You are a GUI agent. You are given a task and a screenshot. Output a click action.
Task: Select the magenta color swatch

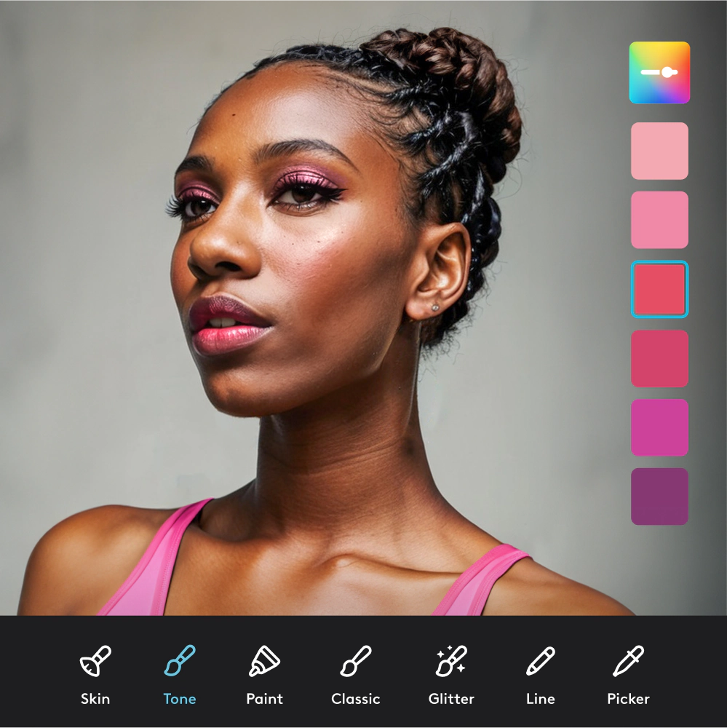(x=659, y=427)
